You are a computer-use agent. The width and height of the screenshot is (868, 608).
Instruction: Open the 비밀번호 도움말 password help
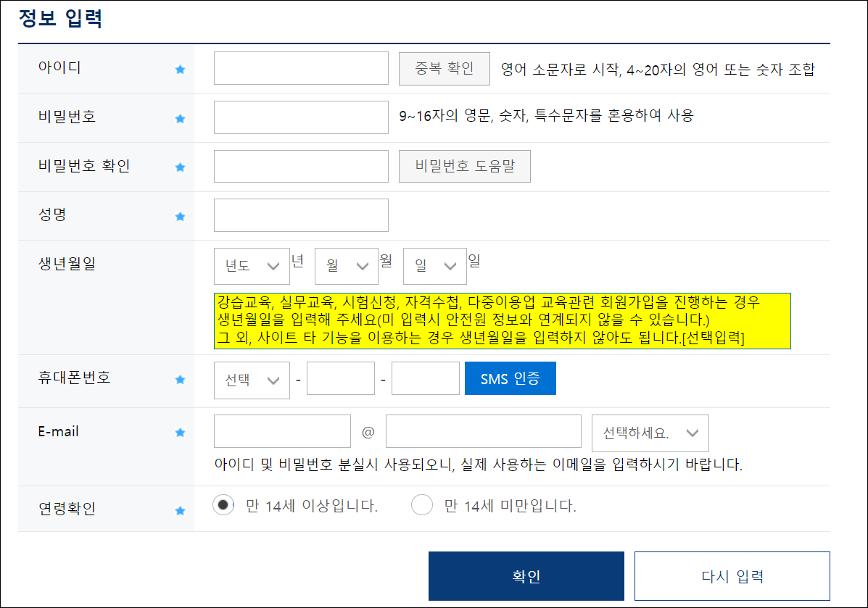coord(464,166)
